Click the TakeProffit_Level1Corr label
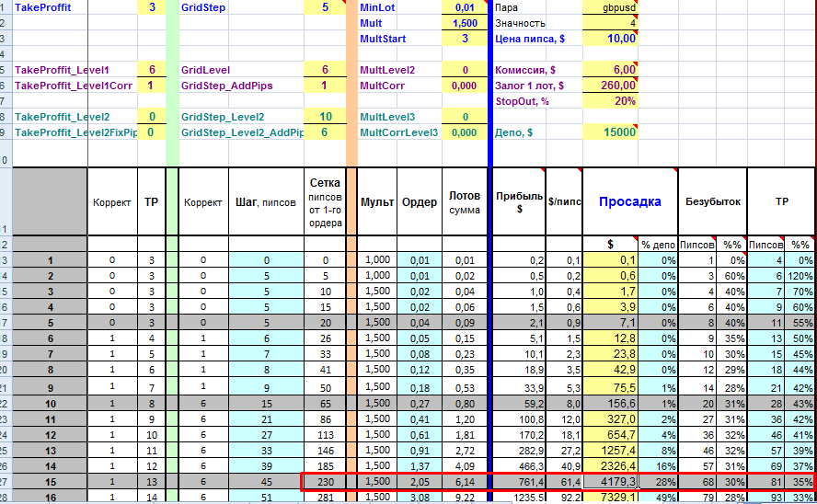 point(74,86)
